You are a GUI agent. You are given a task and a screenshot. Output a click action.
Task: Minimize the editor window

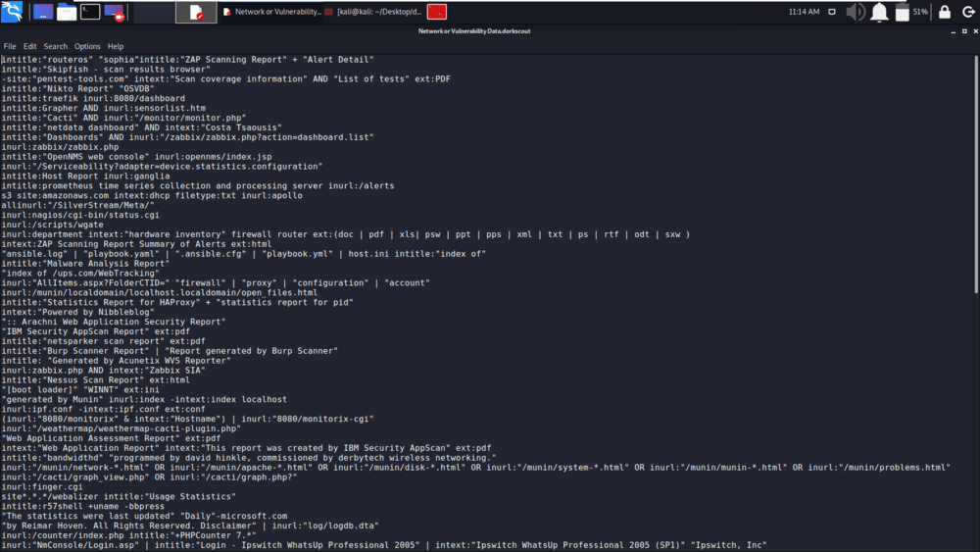click(x=954, y=30)
